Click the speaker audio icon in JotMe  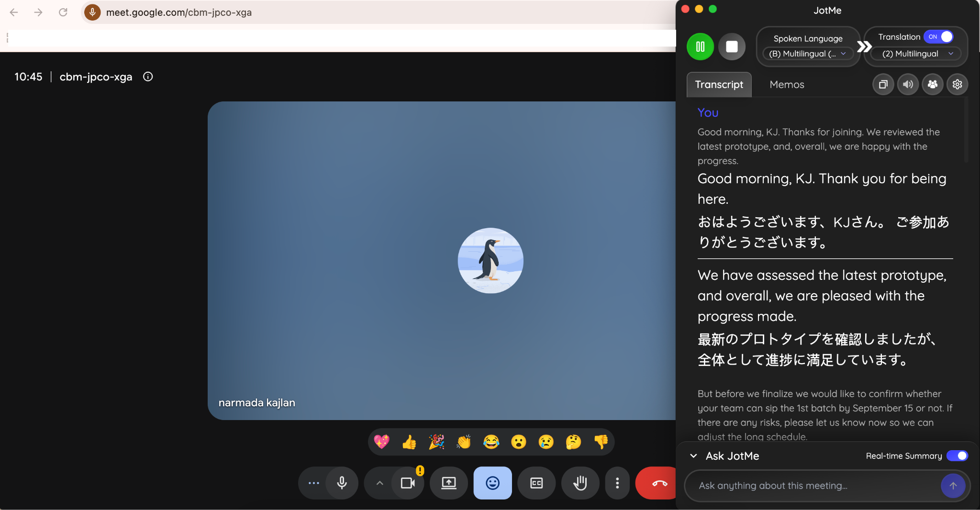pos(908,85)
